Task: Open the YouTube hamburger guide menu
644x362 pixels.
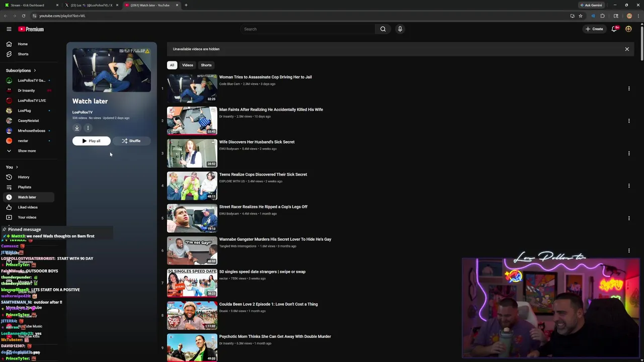Action: pos(9,29)
